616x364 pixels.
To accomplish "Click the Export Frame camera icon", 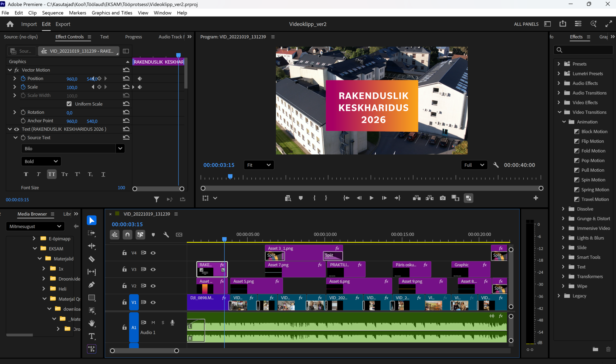I will click(442, 198).
